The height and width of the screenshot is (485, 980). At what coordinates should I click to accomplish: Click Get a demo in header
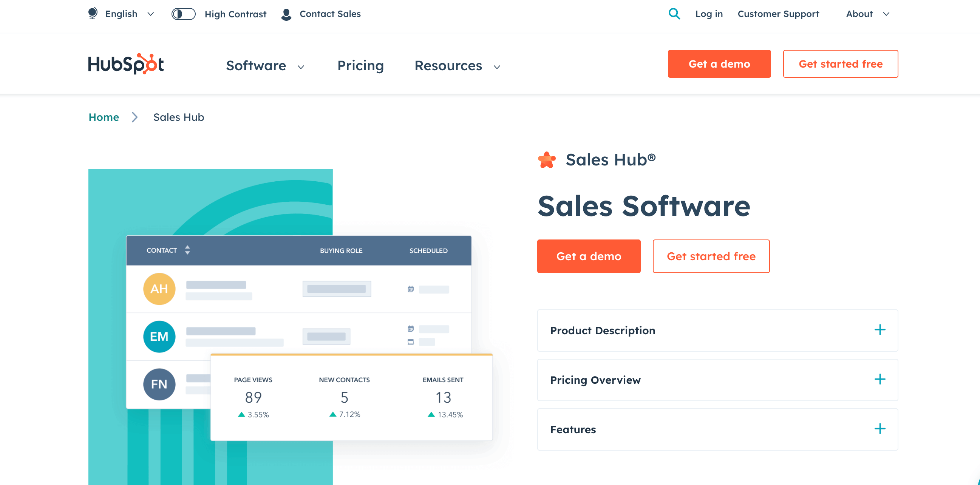click(719, 64)
